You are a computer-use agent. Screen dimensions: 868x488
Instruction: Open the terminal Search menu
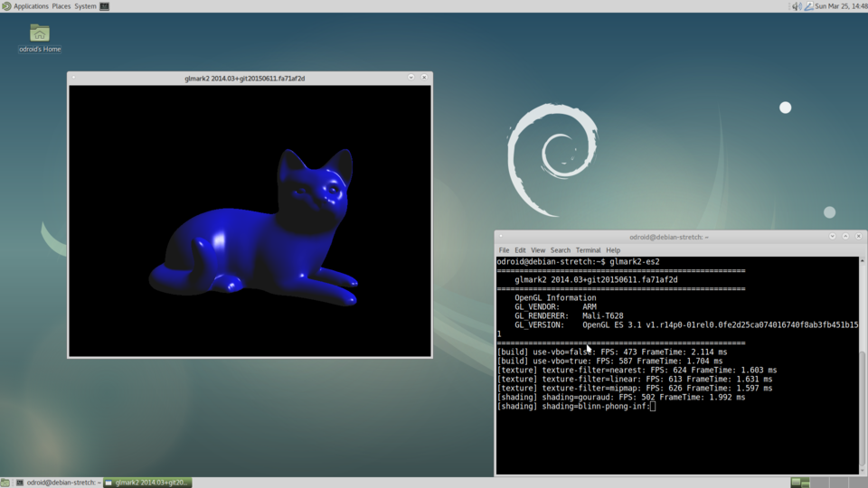pyautogui.click(x=561, y=250)
